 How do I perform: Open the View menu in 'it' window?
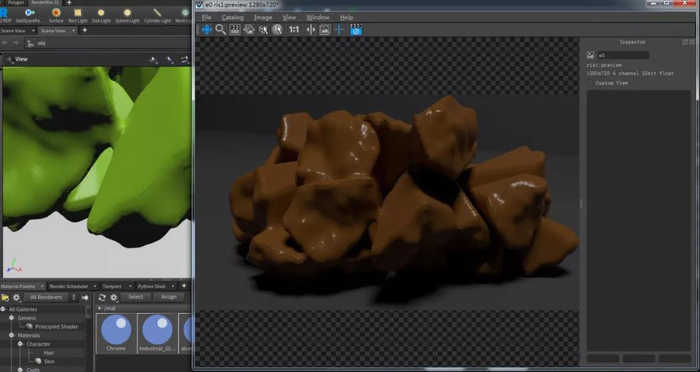pos(289,17)
